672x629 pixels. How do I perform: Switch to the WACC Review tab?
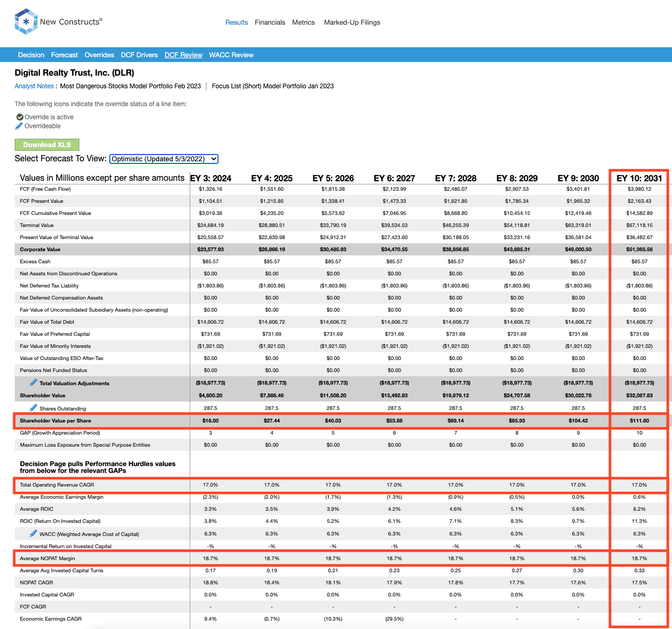point(231,55)
